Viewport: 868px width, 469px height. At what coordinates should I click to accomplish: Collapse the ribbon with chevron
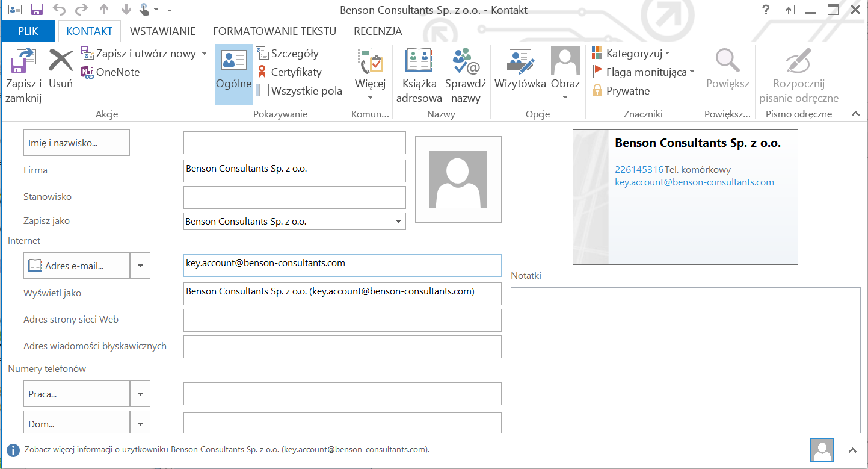pyautogui.click(x=856, y=113)
